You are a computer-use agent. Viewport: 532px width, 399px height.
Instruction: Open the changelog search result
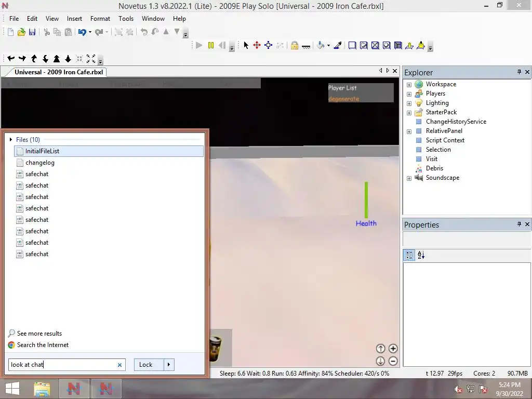click(x=109, y=163)
